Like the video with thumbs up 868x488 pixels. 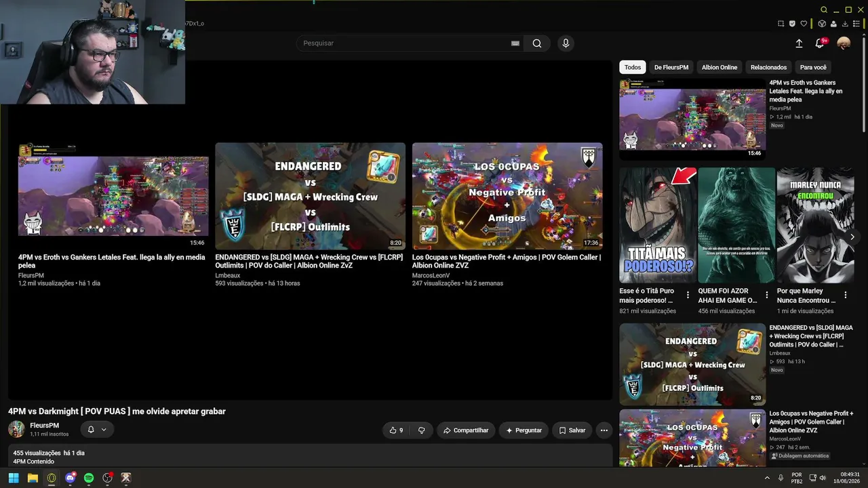pos(396,430)
